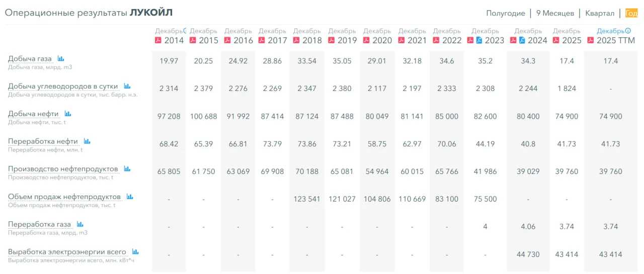The width and height of the screenshot is (644, 274).
Task: Open the blue document icon for 2023
Action: coord(479,40)
